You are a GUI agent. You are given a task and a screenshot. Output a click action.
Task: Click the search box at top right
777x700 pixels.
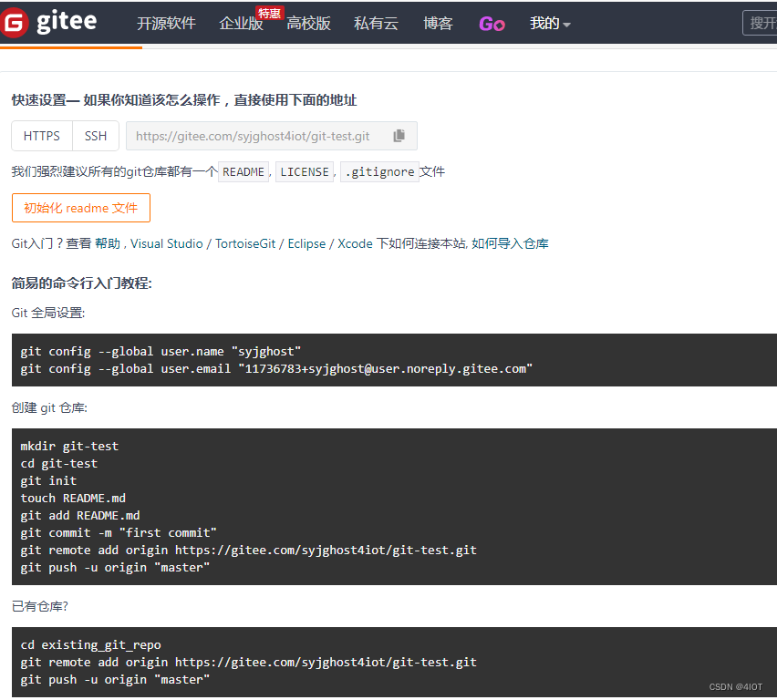point(762,22)
